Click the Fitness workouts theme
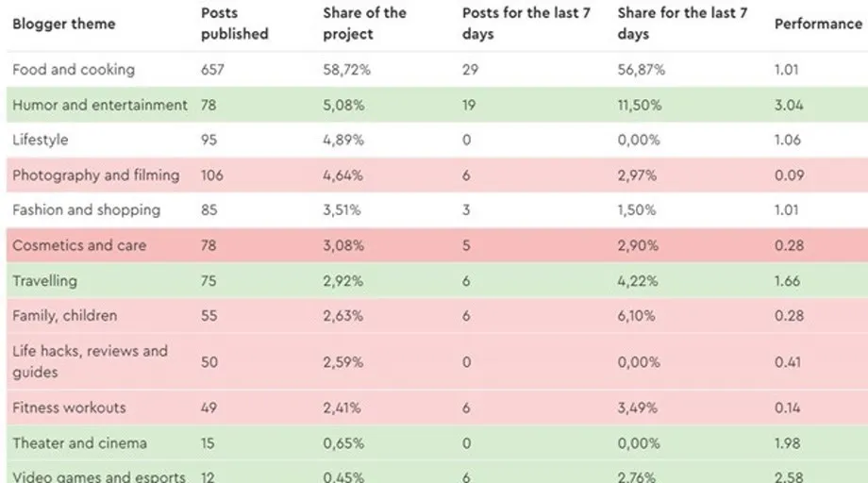 point(69,408)
